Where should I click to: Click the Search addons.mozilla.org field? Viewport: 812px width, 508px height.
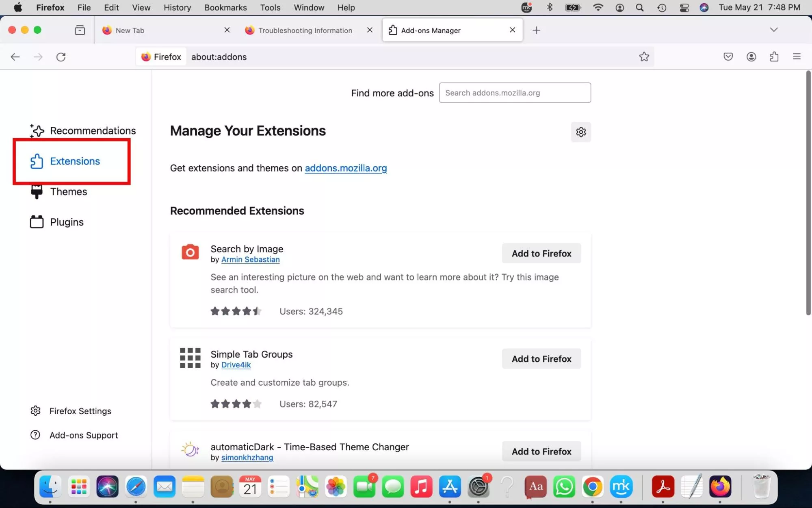(514, 93)
